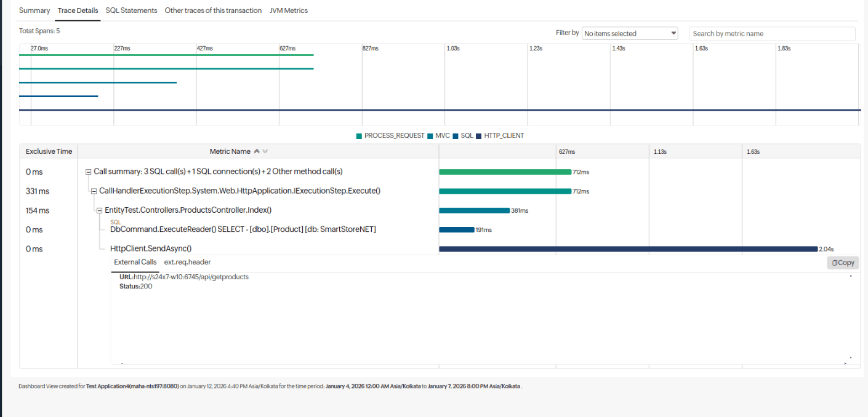Image resolution: width=868 pixels, height=417 pixels.
Task: Sort Metric Name using the descending arrow icon
Action: click(x=265, y=151)
